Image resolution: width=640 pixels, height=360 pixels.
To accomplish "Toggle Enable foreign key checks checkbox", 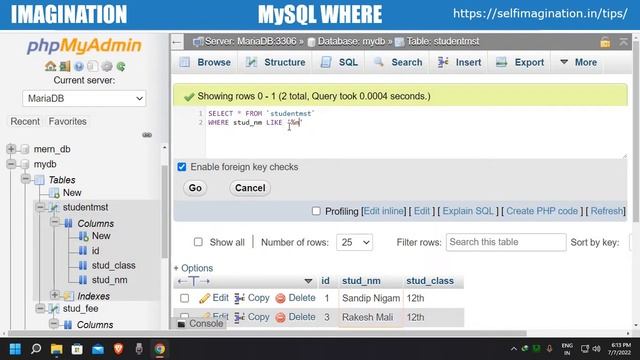I will [x=182, y=167].
